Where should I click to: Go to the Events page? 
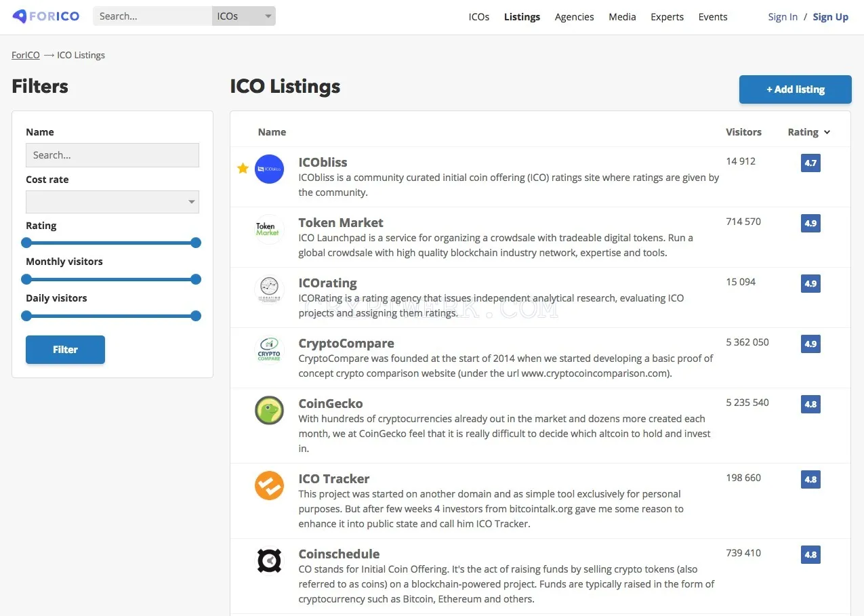tap(713, 17)
